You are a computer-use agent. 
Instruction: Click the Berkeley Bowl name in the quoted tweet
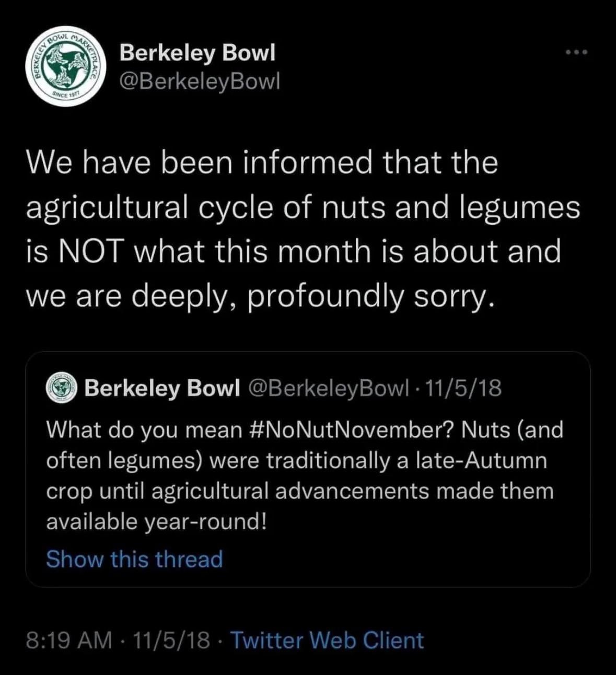point(162,388)
